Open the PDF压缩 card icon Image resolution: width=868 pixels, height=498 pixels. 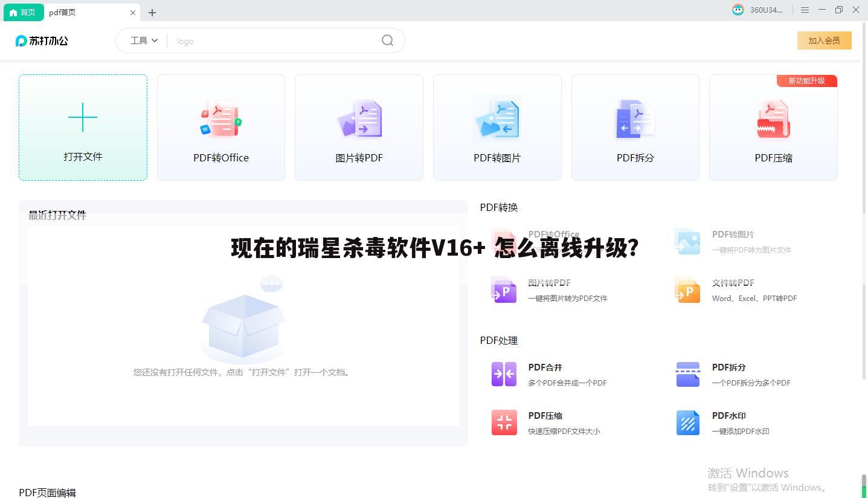[x=774, y=119]
